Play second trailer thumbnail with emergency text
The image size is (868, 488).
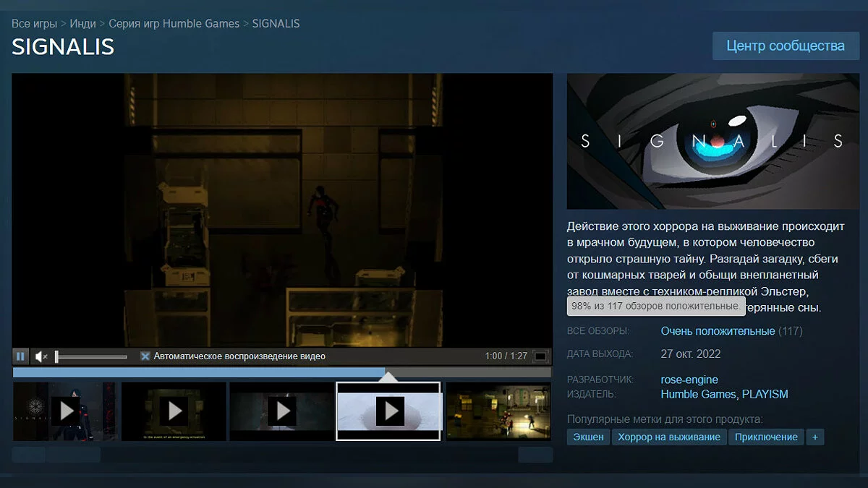point(174,411)
